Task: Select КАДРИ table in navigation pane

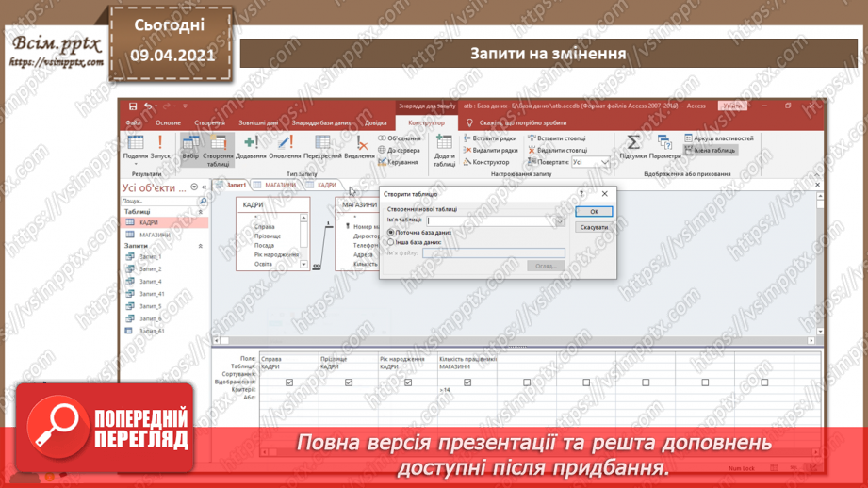Action: (164, 222)
